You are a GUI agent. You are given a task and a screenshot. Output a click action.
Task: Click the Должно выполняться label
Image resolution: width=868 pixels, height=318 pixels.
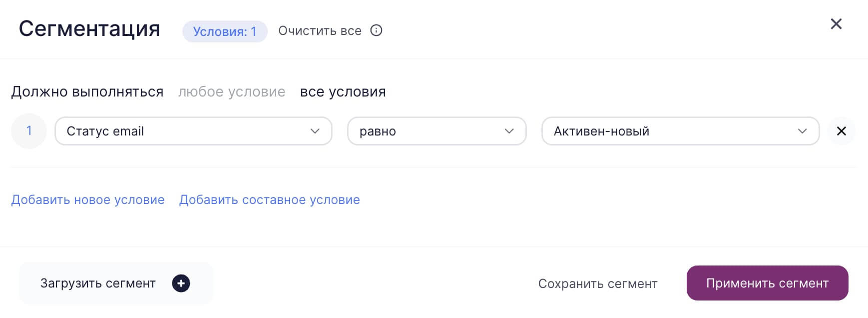[x=87, y=92]
